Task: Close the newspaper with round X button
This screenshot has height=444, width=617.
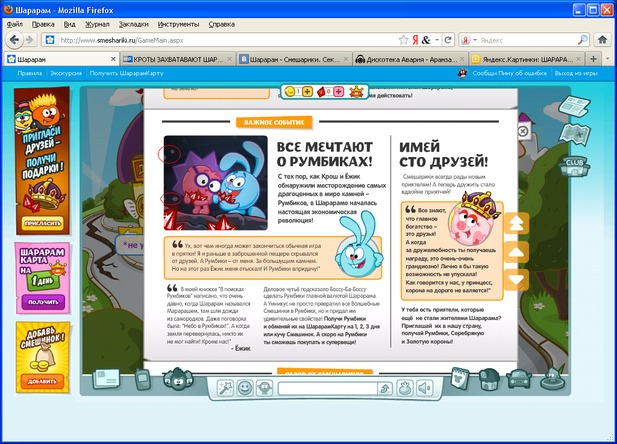Action: [523, 131]
